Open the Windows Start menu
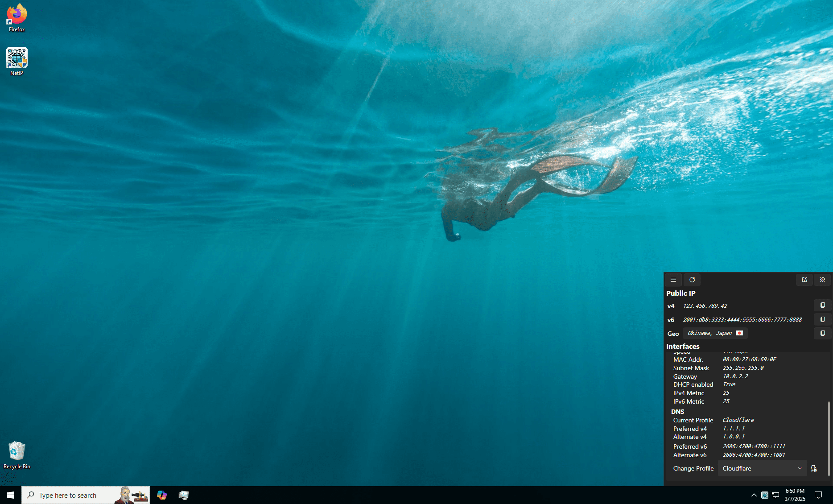The height and width of the screenshot is (504, 833). (x=11, y=495)
